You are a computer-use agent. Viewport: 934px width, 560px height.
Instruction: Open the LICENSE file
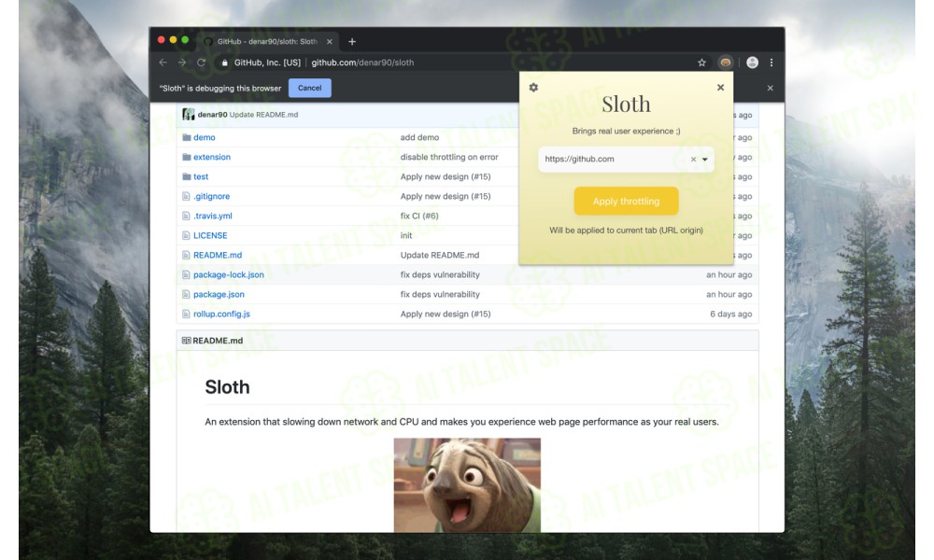pos(210,235)
